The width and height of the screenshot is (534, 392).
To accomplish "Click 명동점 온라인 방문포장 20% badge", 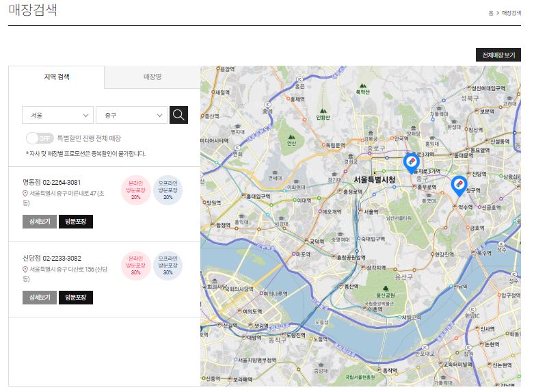I will 135,190.
